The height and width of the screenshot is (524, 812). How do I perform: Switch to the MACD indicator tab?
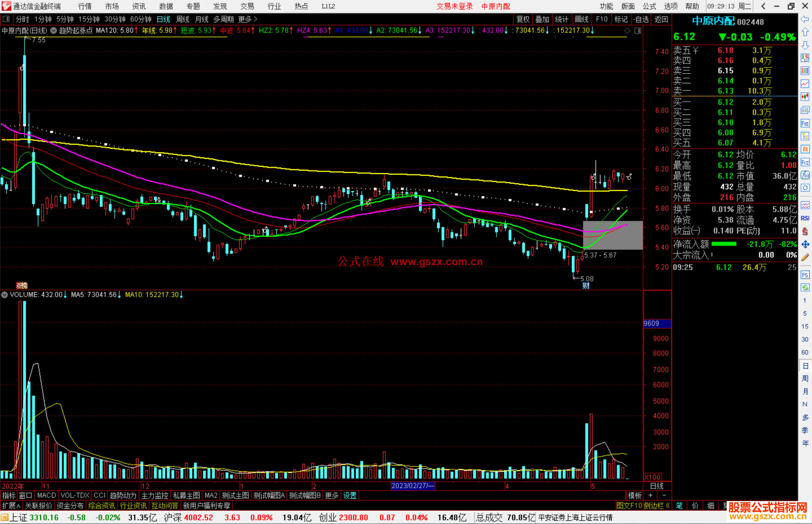tap(46, 495)
